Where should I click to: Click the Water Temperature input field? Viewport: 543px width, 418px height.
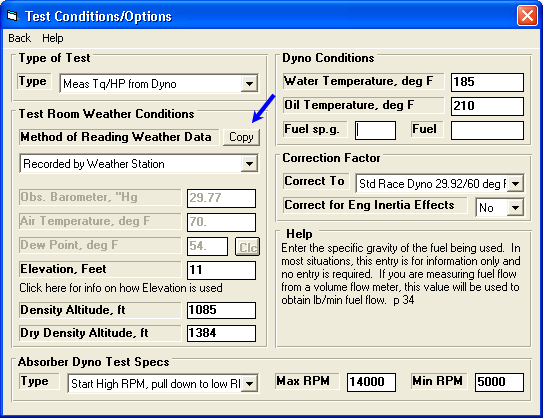tap(487, 82)
